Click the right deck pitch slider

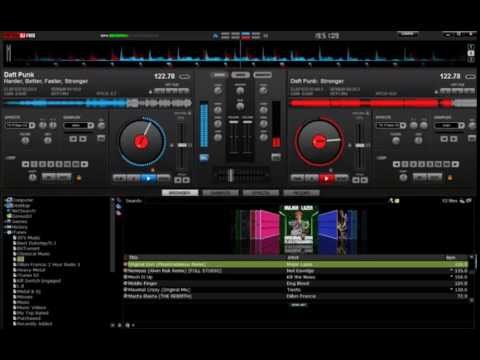[x=360, y=145]
